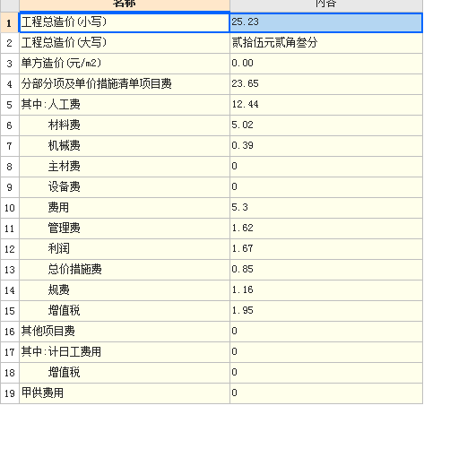This screenshot has width=476, height=466.
Task: Click the 贰拾伍元贰角叁分 value cell
Action: (x=326, y=43)
